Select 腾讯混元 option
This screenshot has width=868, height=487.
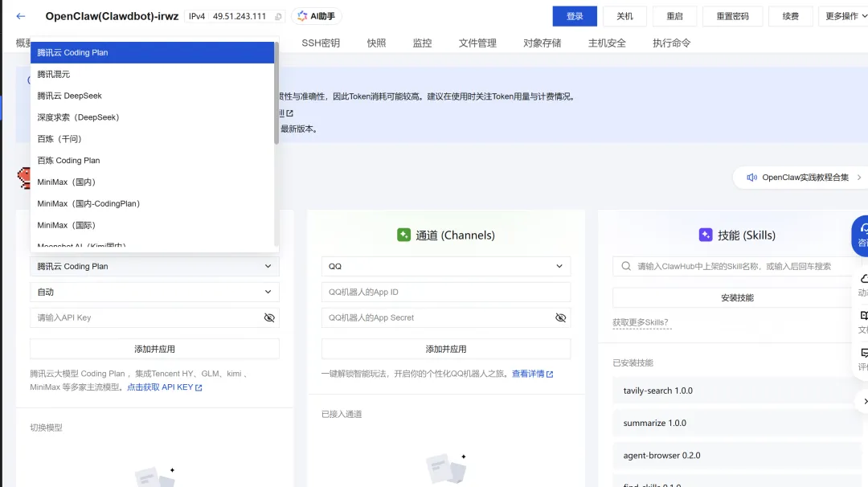click(152, 74)
